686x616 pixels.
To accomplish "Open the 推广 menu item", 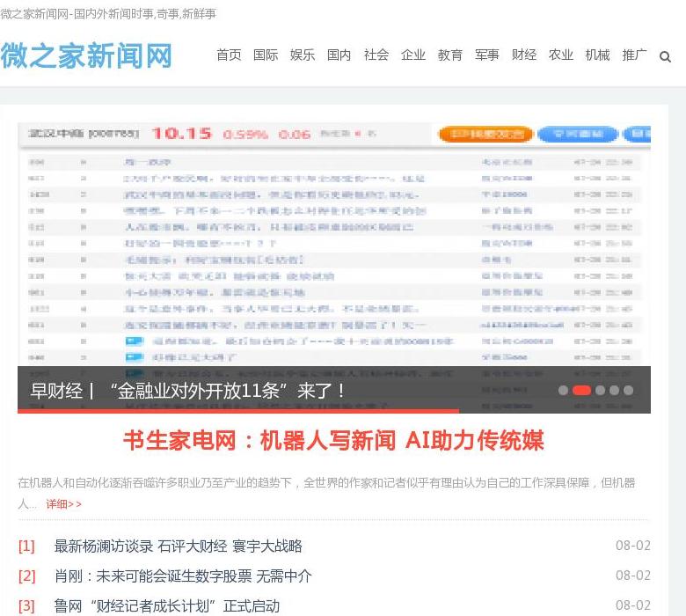I will [x=634, y=55].
